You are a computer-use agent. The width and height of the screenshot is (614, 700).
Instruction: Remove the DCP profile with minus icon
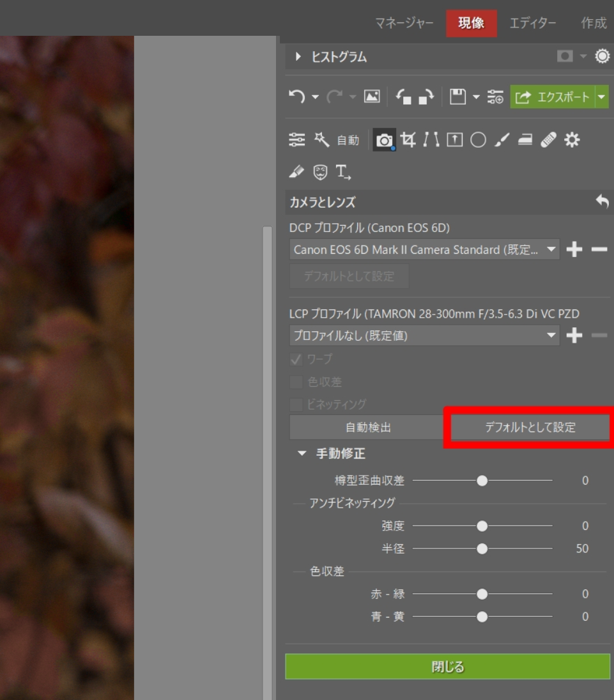click(599, 249)
